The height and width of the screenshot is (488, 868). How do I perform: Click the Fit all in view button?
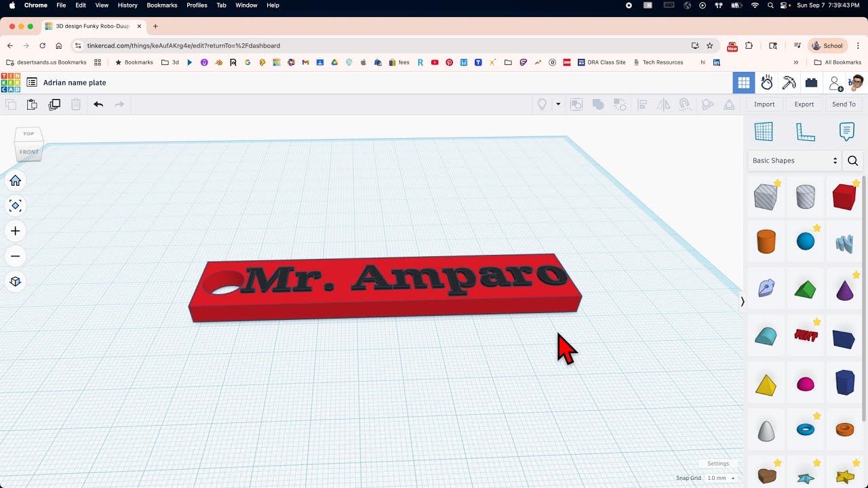pyautogui.click(x=15, y=205)
